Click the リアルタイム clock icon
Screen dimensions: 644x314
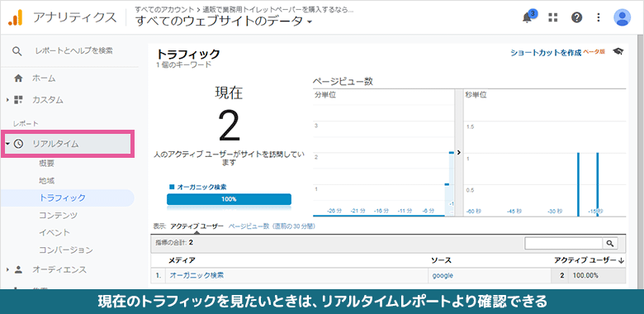pos(18,144)
